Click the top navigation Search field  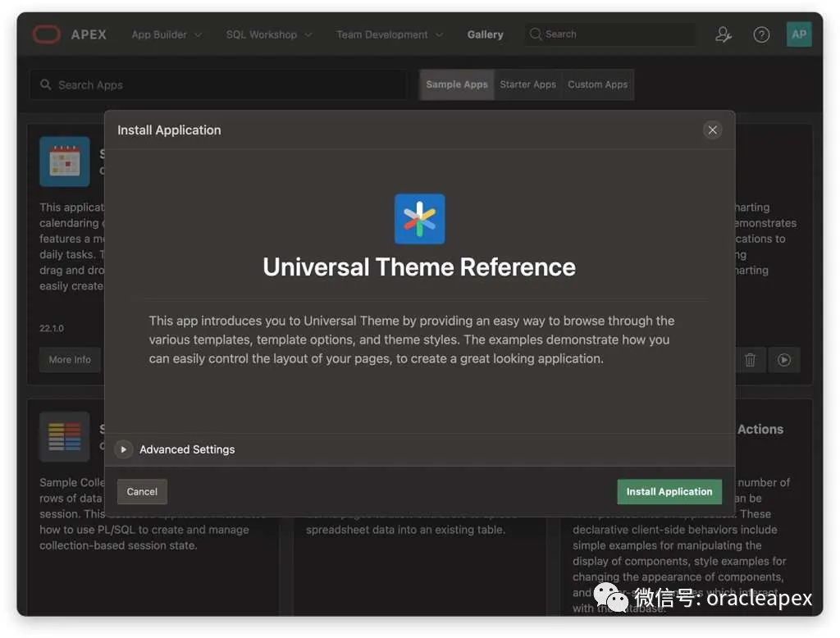pos(610,34)
